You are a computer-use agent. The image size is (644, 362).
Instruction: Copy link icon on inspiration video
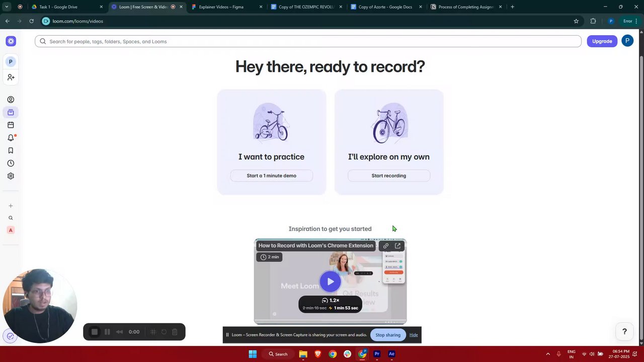386,246
